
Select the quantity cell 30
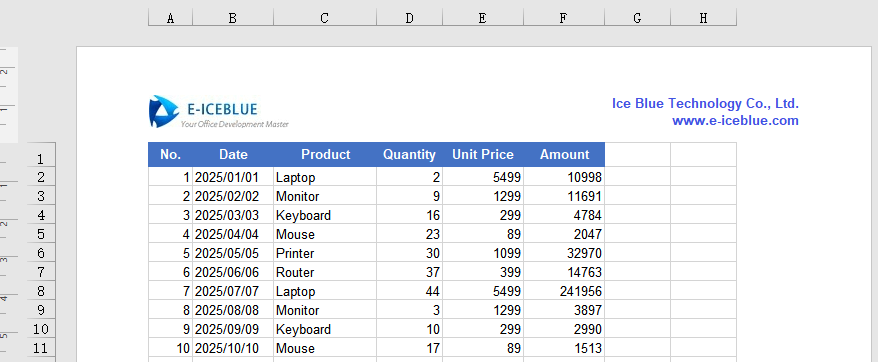[x=409, y=253]
